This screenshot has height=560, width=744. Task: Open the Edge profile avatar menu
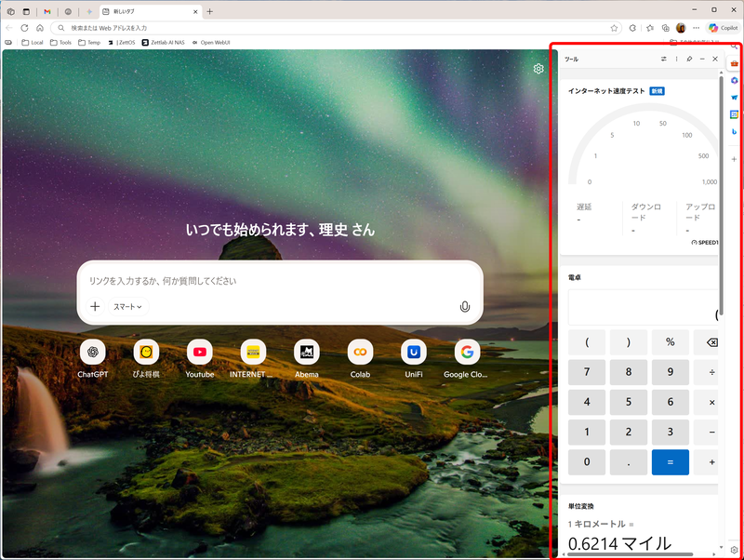(x=681, y=27)
